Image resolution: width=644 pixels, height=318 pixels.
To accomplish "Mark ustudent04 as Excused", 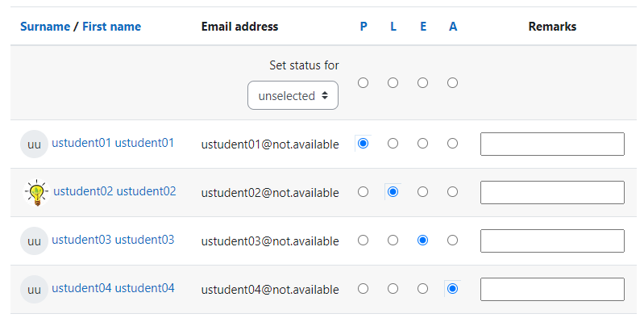I will [x=422, y=289].
